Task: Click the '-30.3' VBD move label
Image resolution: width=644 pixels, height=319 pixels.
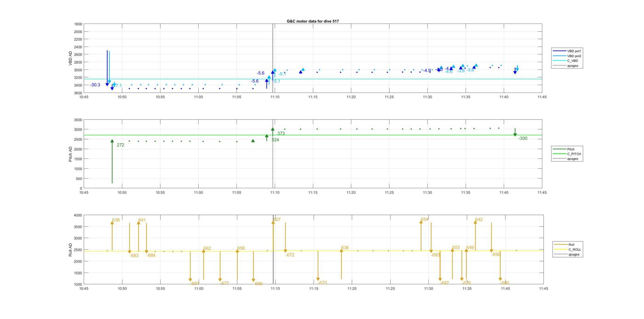Action: [95, 85]
